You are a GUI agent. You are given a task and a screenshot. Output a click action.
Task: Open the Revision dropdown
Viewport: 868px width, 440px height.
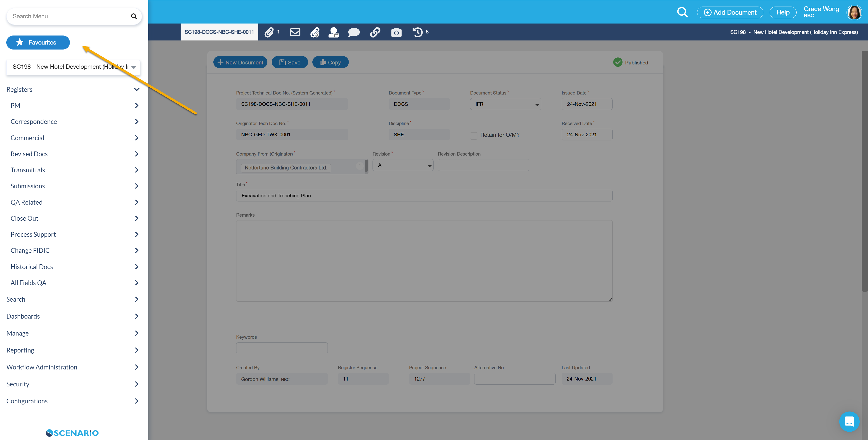[x=403, y=165]
